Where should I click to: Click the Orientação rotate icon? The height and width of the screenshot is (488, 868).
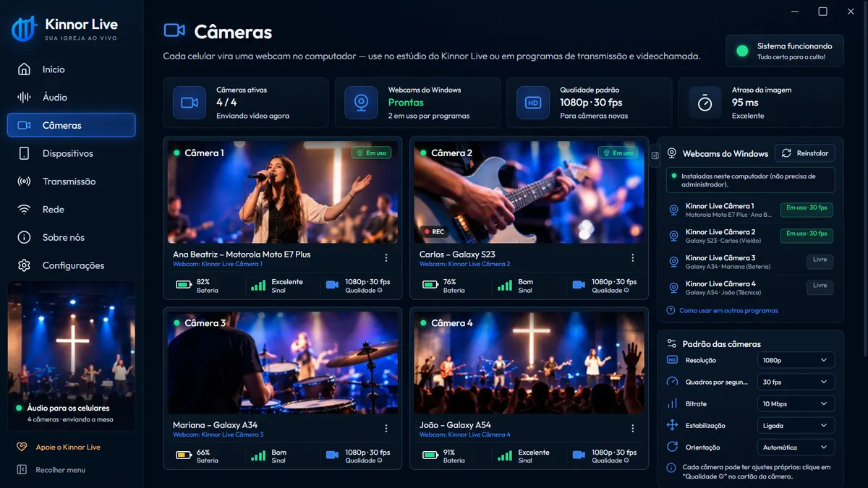tap(672, 447)
